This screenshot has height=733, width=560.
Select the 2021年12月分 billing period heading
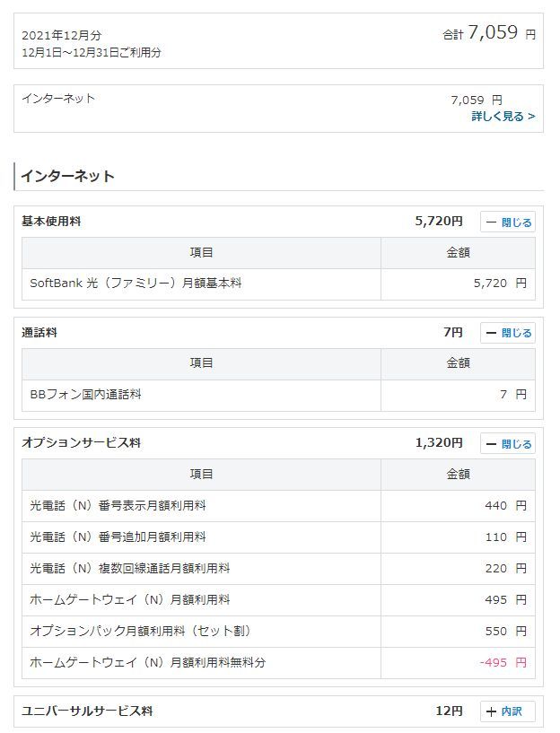tap(62, 35)
